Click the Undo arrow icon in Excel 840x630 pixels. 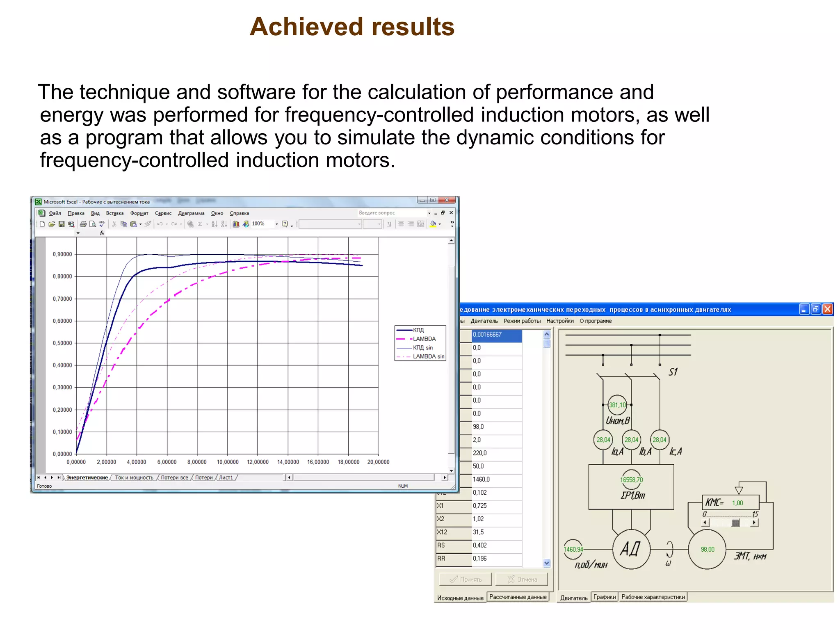(160, 224)
